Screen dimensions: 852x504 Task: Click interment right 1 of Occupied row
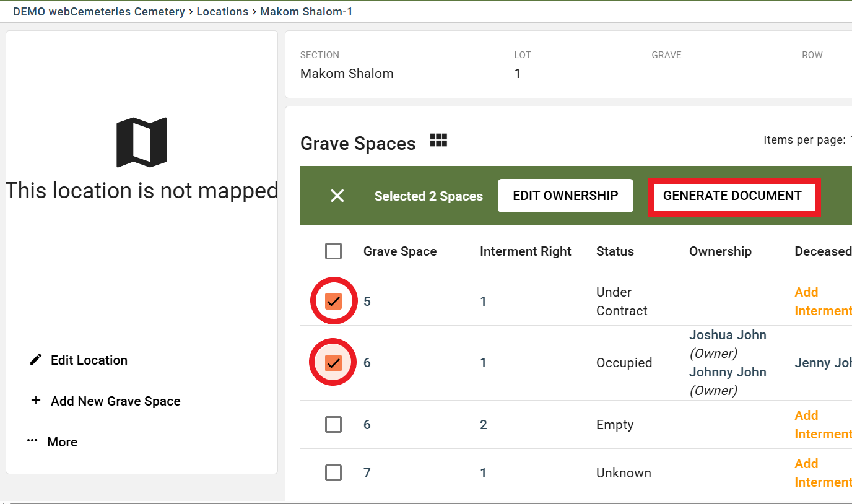483,363
